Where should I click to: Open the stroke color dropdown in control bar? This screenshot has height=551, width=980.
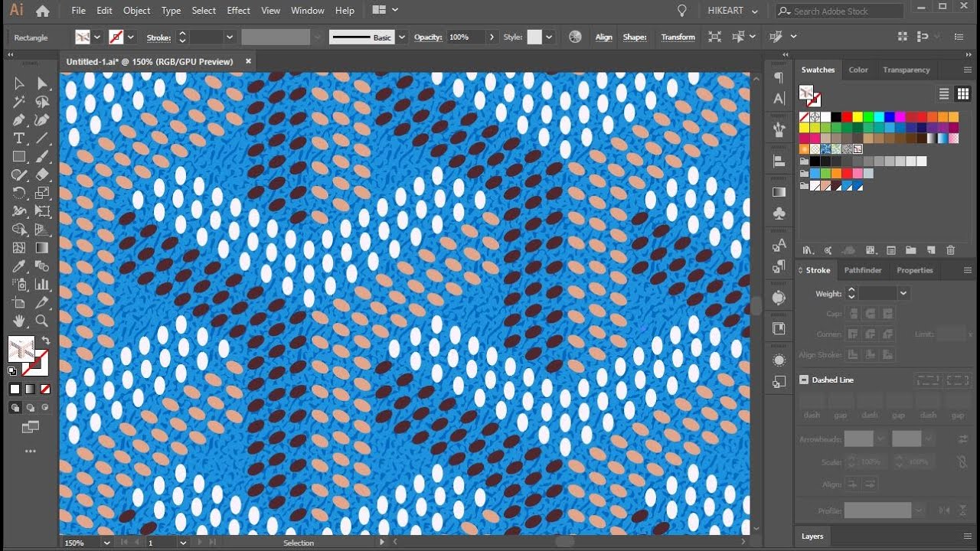pyautogui.click(x=131, y=37)
